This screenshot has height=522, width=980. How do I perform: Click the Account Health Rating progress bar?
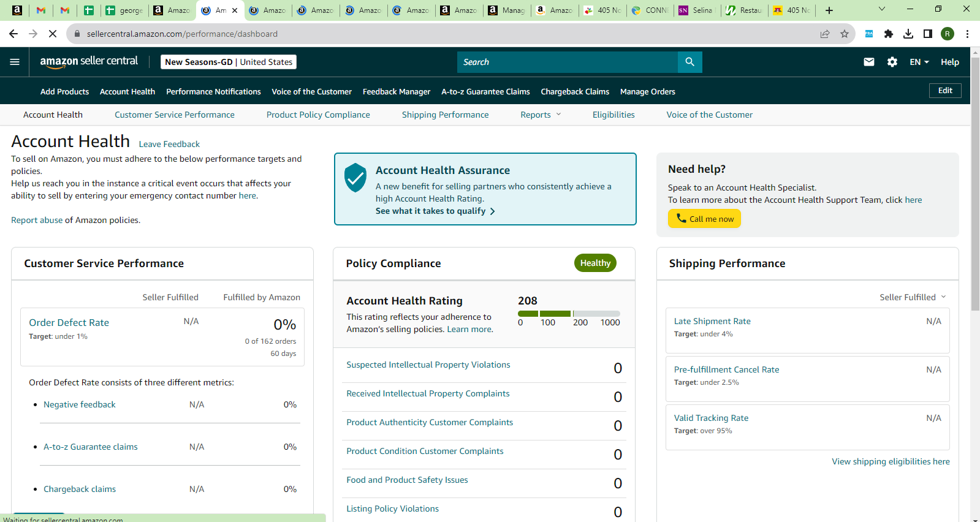point(569,314)
